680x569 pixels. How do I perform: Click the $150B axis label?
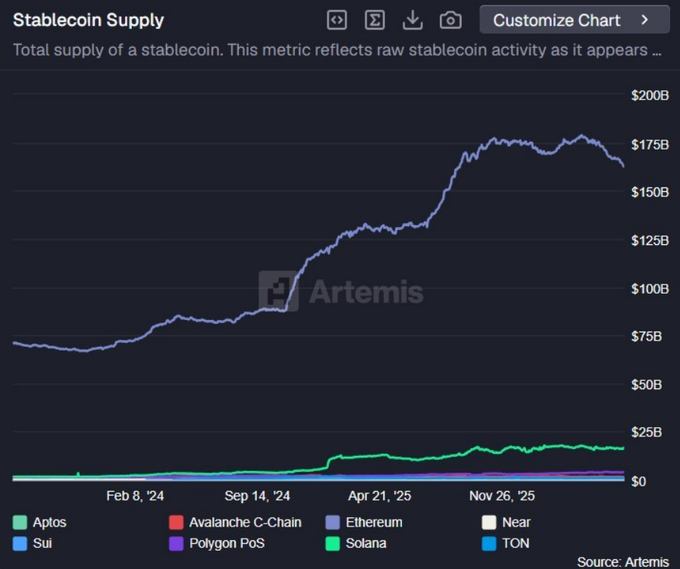[650, 192]
